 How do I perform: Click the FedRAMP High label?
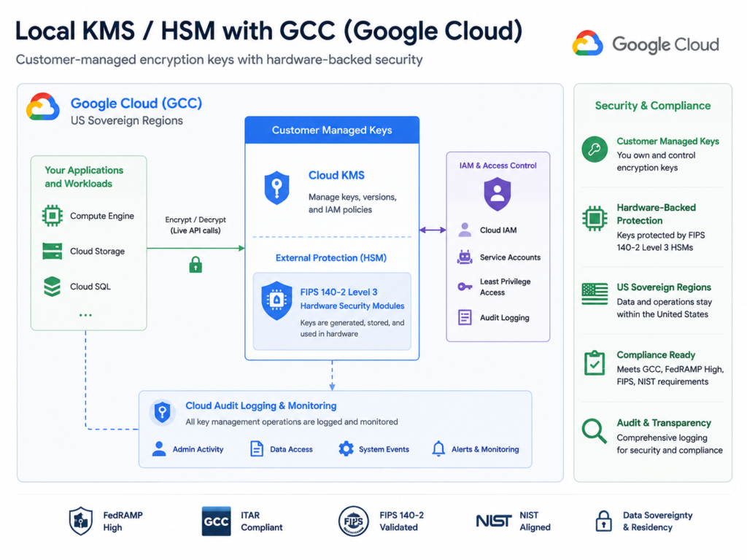coord(123,521)
